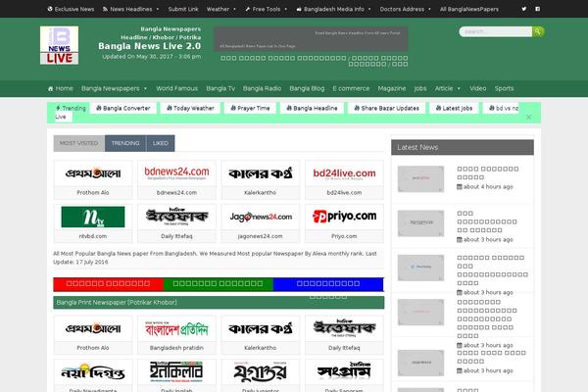Open the Priyo.com logo tile

344,217
